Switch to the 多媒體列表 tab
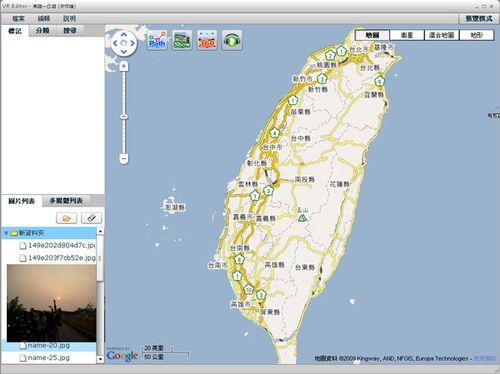 66,201
